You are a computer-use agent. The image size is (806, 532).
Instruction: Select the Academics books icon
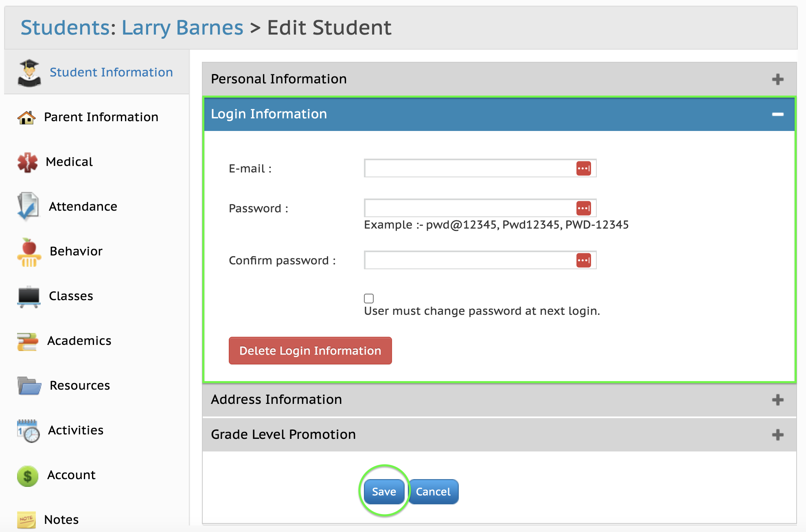coord(28,341)
